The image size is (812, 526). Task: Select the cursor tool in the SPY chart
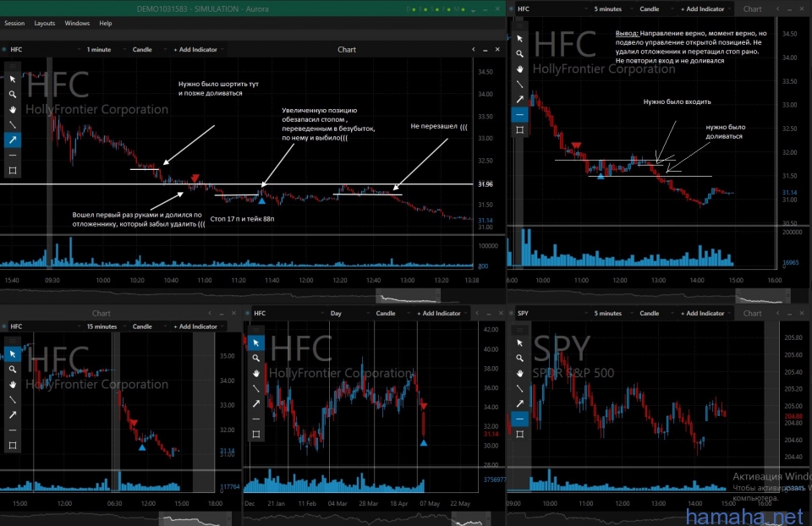pyautogui.click(x=519, y=342)
